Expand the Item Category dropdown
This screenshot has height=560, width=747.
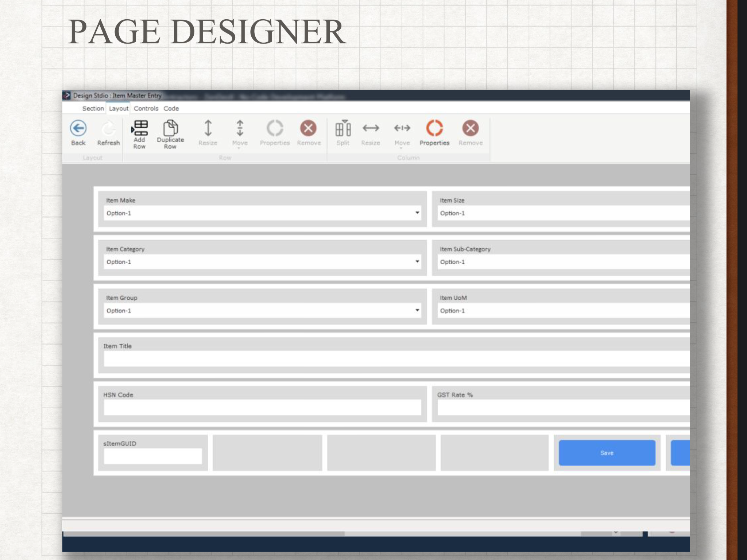(x=417, y=262)
